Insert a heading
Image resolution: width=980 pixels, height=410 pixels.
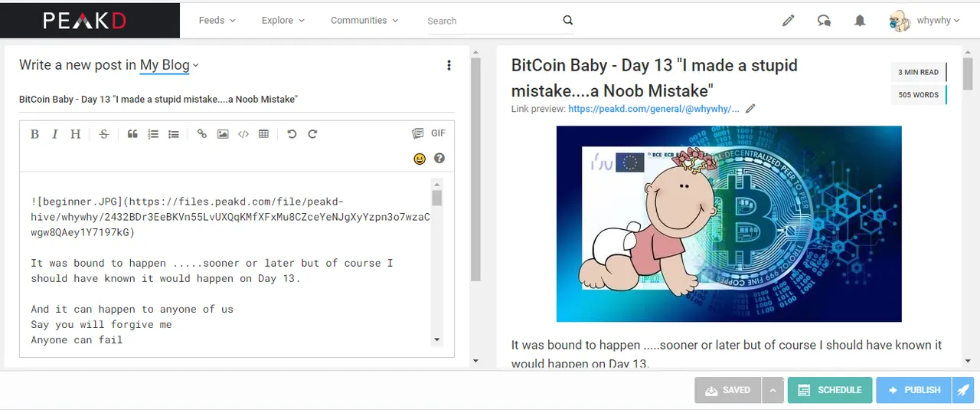click(x=75, y=134)
